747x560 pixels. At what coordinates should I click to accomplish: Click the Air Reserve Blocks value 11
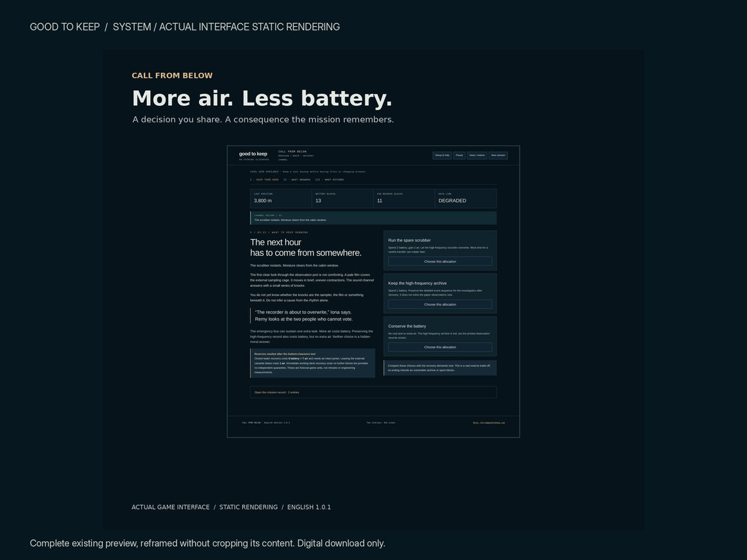(380, 200)
